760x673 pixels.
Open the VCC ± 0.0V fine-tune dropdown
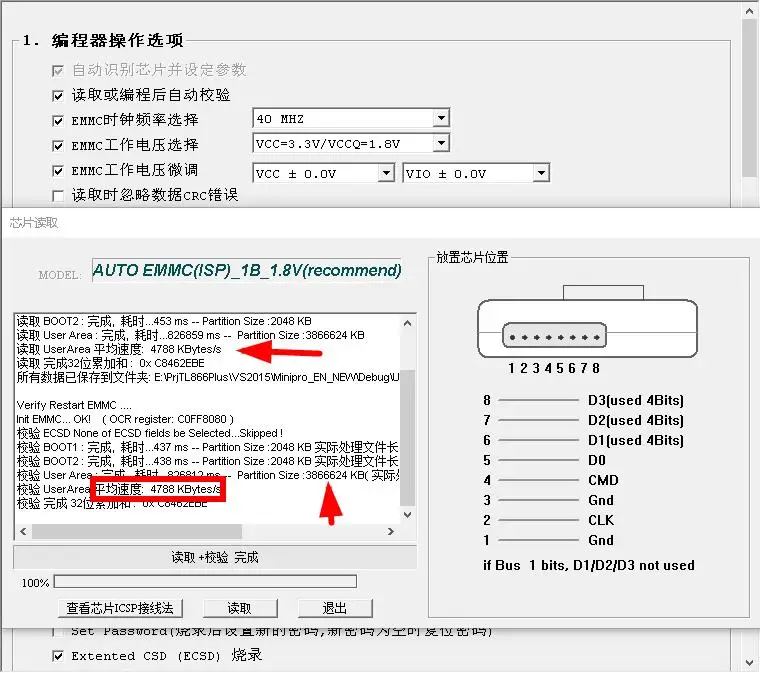386,173
